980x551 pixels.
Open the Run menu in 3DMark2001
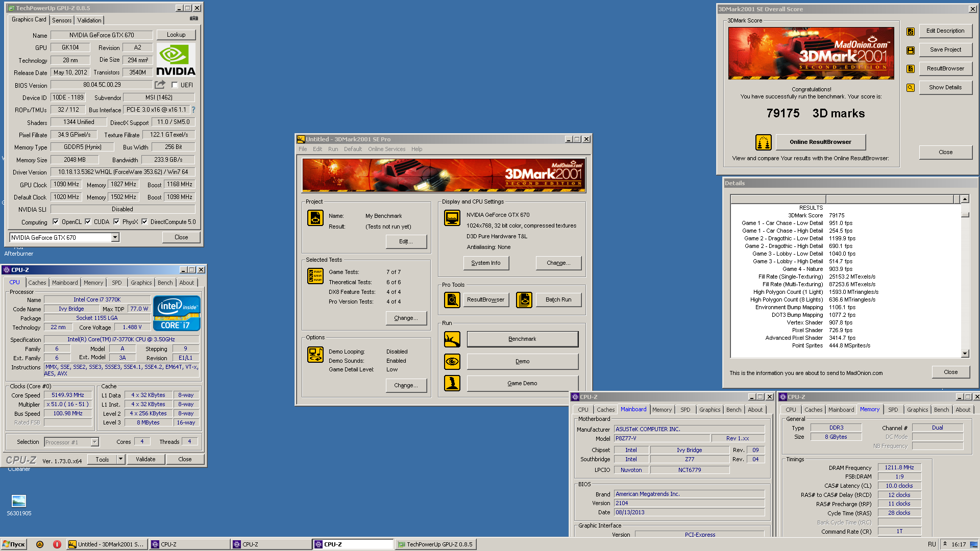tap(333, 149)
